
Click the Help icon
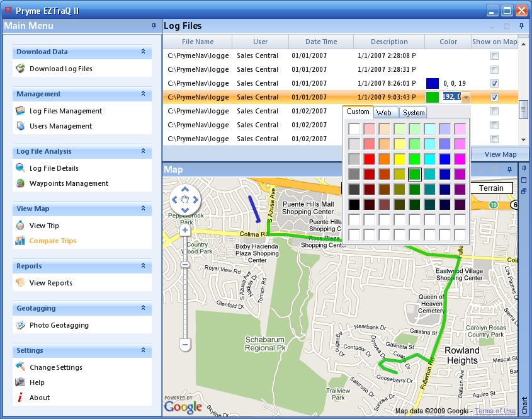click(x=20, y=382)
